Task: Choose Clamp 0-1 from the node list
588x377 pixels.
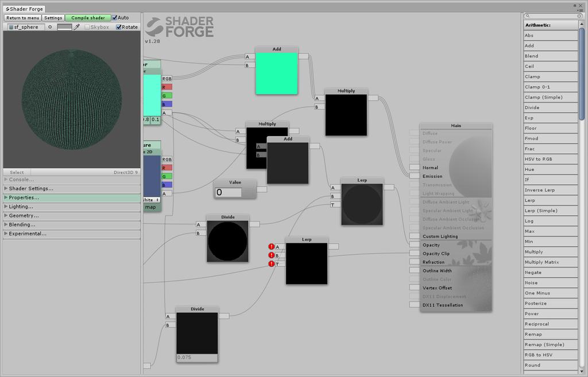Action: (551, 87)
